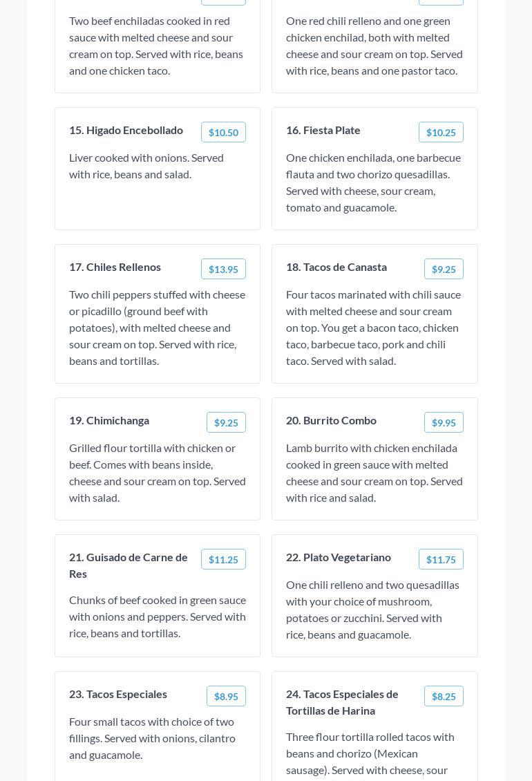
Task: Select the Burrito Combo heading
Action: click(332, 420)
